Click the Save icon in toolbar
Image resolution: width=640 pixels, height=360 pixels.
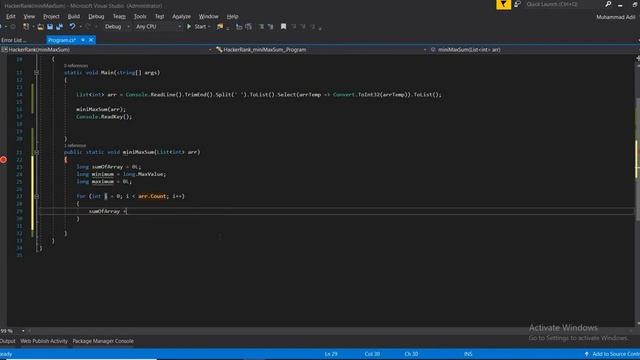50,27
